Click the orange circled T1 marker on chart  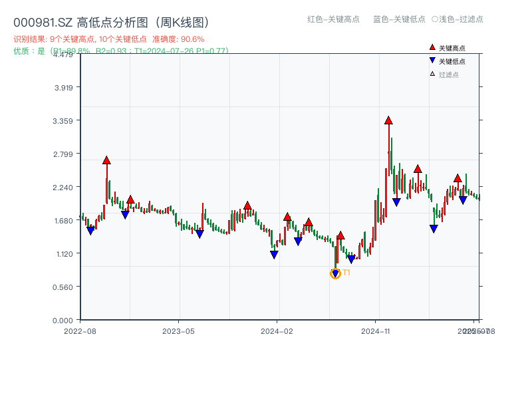335,273
